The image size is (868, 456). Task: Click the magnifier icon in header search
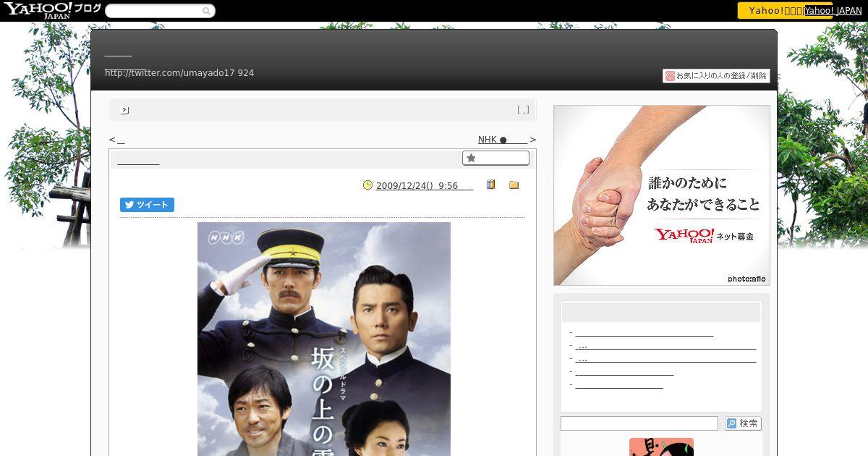click(x=207, y=11)
